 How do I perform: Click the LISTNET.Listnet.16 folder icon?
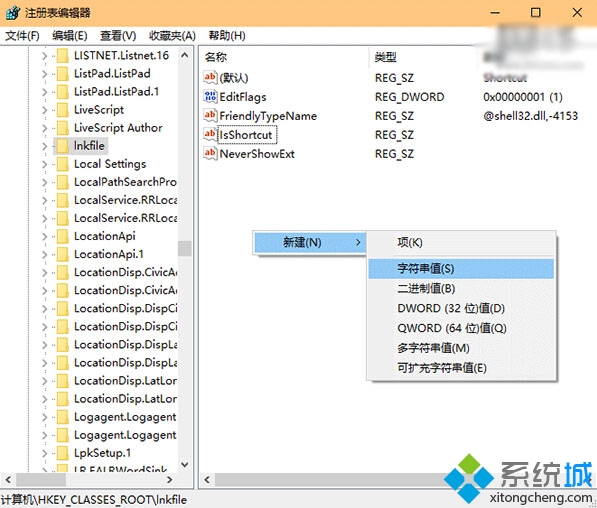tap(62, 56)
